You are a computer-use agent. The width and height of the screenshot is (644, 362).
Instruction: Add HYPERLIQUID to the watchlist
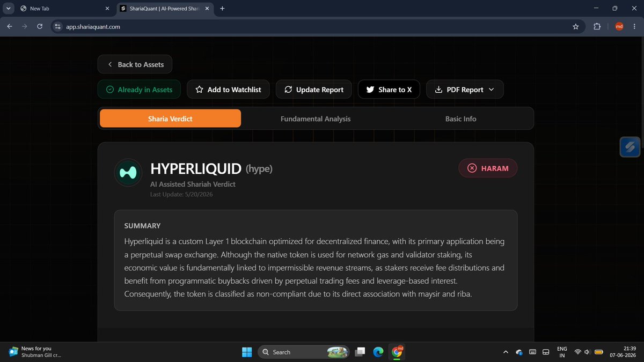228,90
